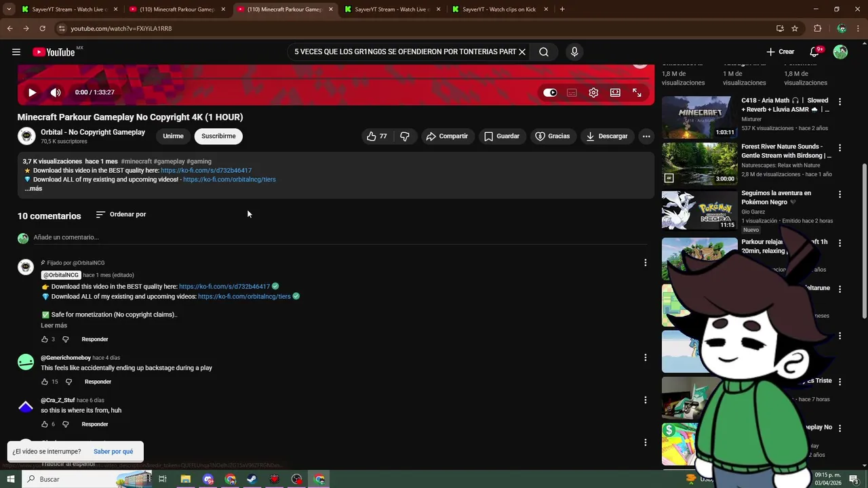The width and height of the screenshot is (868, 488).
Task: Open Steam from Windows taskbar
Action: tap(252, 479)
